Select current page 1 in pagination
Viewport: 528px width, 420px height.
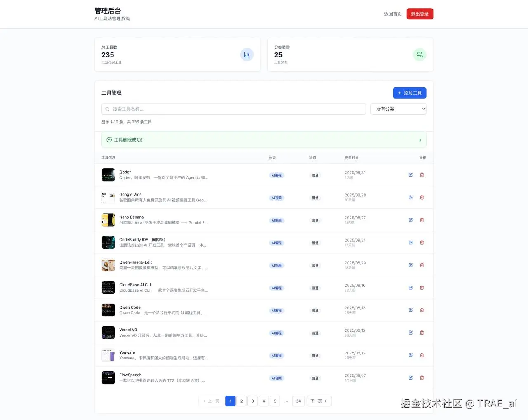tap(231, 401)
